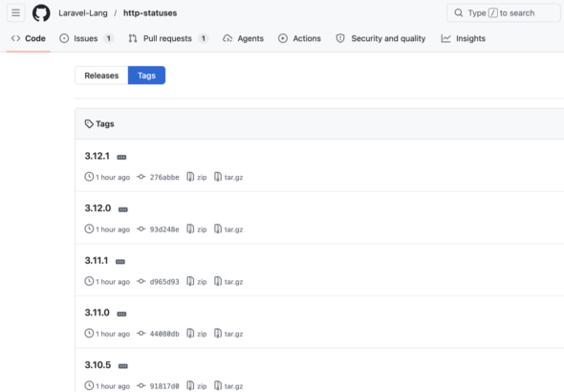This screenshot has width=564, height=392.
Task: Expand the ellipsis next to tag 3.12.0
Action: click(123, 209)
